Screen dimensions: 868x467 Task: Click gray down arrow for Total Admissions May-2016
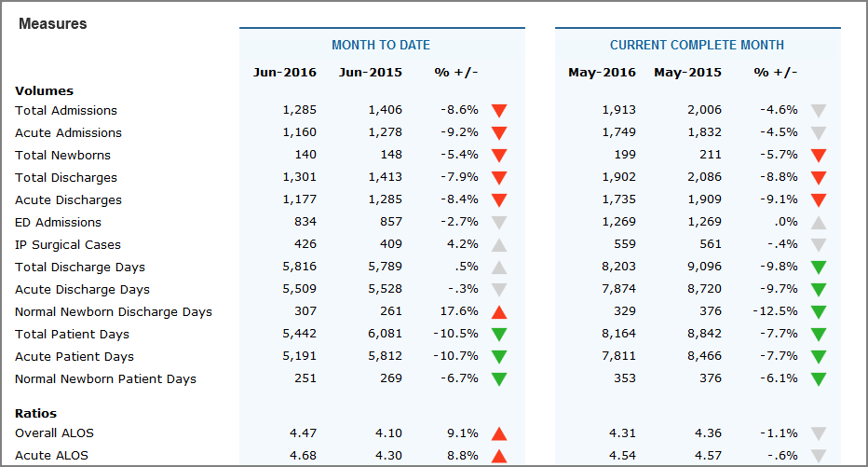point(819,111)
